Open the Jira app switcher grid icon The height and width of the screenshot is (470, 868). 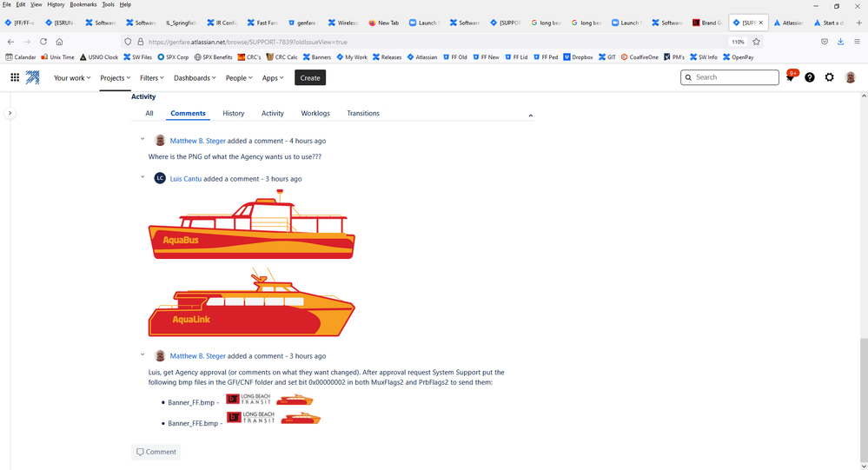pyautogui.click(x=15, y=77)
